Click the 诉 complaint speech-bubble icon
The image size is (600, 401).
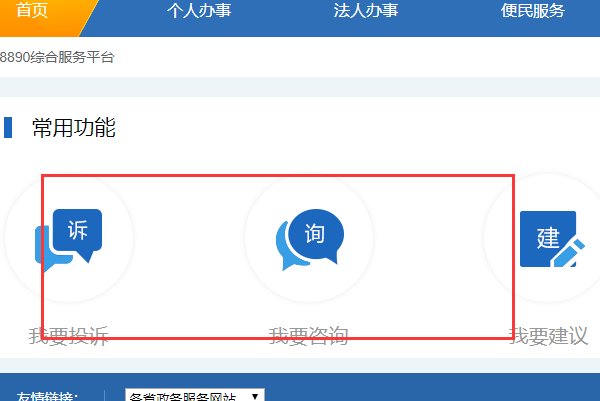tap(69, 240)
